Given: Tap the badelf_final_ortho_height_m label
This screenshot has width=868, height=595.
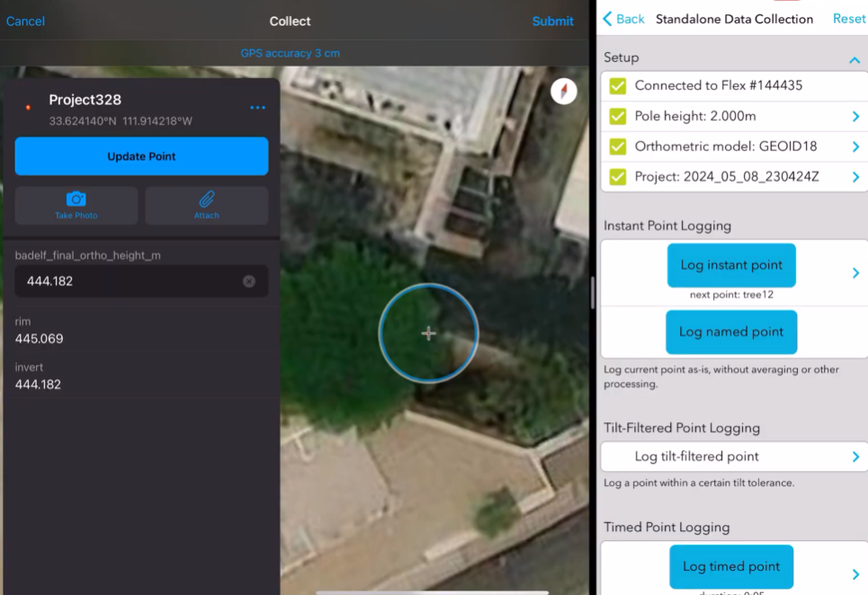Looking at the screenshot, I should click(87, 255).
